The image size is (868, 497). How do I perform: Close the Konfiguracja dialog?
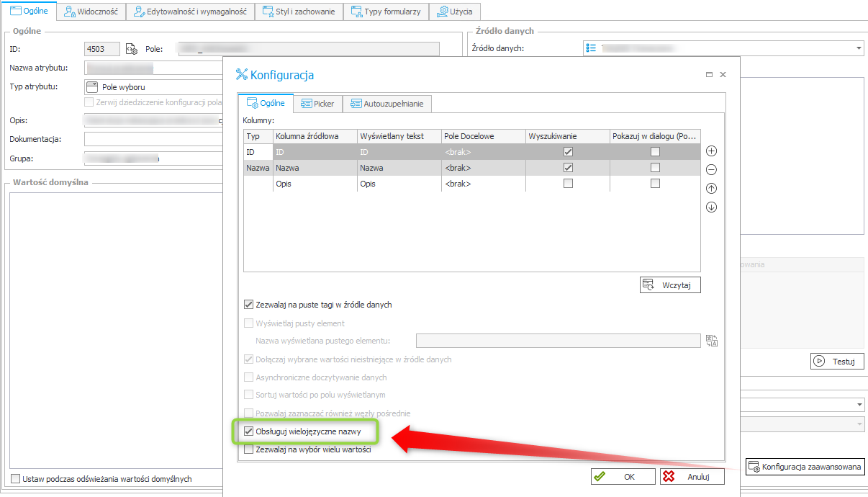point(723,75)
